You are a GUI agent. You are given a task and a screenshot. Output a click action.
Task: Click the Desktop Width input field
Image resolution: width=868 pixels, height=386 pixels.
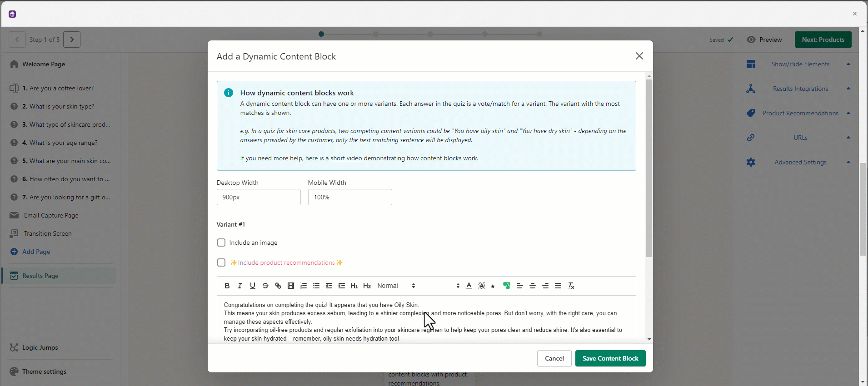click(x=259, y=197)
